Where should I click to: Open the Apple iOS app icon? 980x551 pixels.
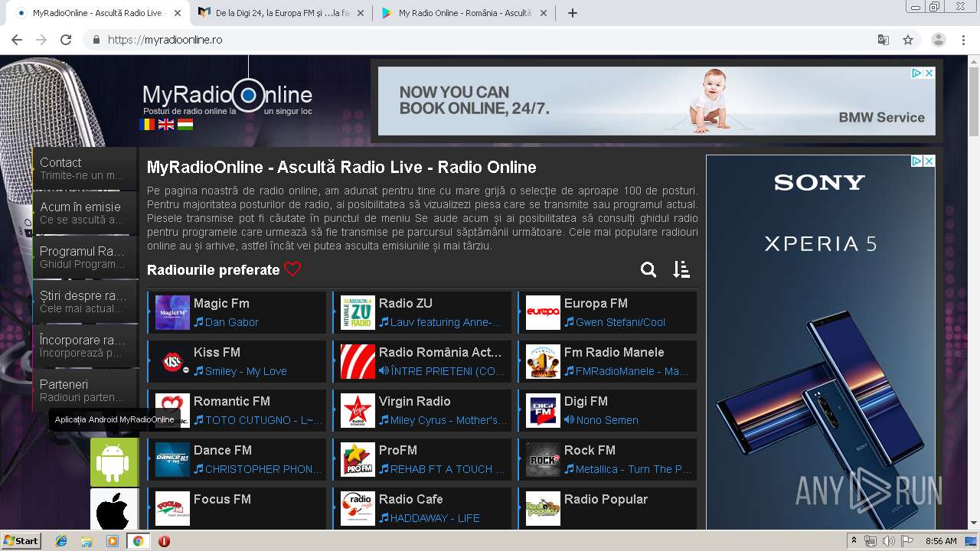tap(114, 509)
